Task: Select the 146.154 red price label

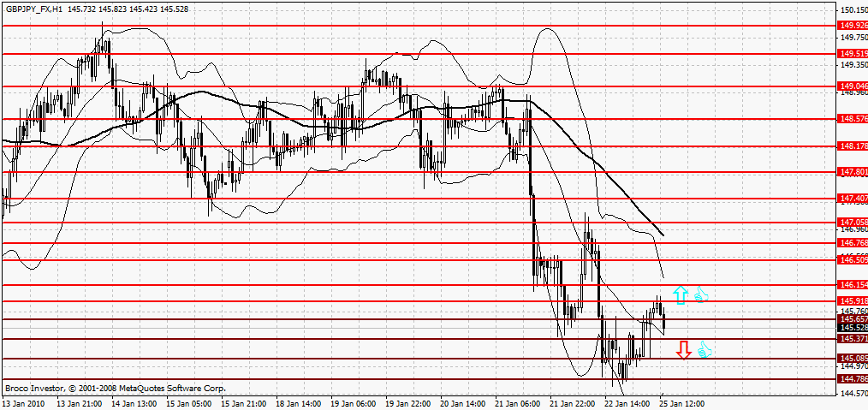Action: tap(853, 284)
